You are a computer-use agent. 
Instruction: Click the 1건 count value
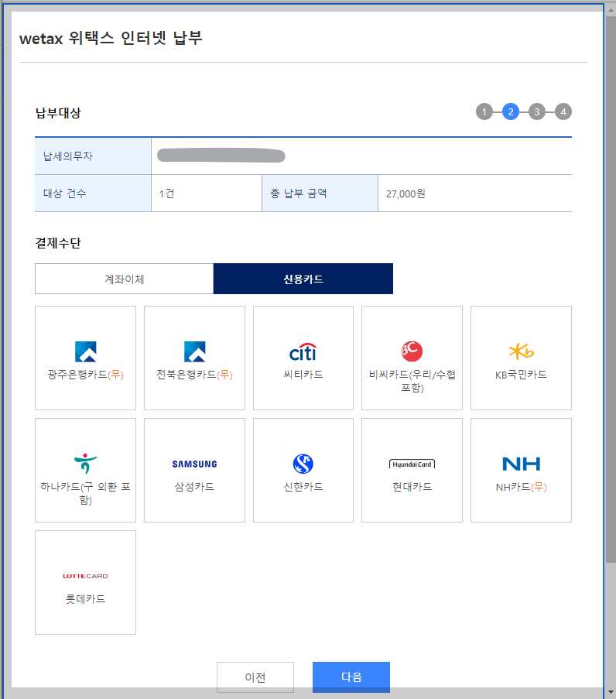click(x=166, y=194)
